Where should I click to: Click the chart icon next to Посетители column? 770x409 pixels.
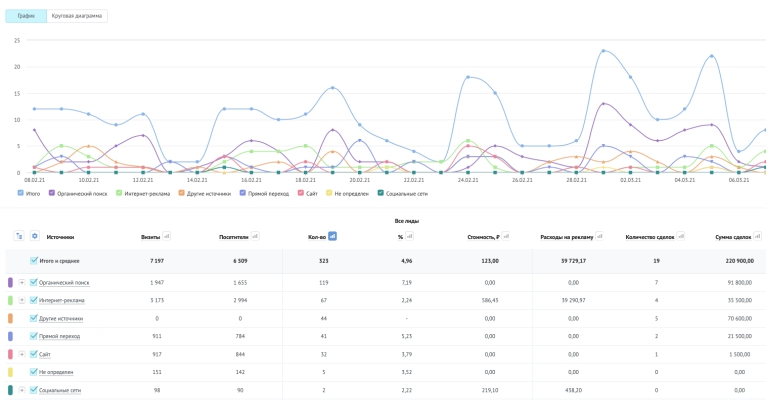255,236
